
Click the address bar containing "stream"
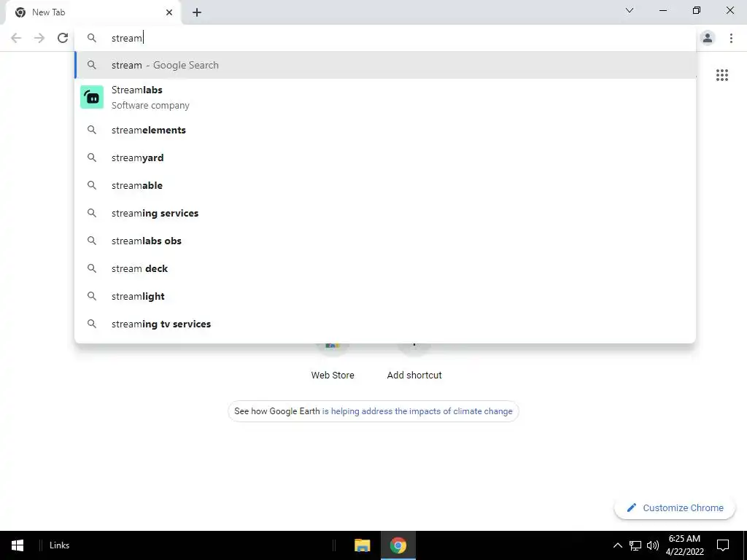[385, 38]
